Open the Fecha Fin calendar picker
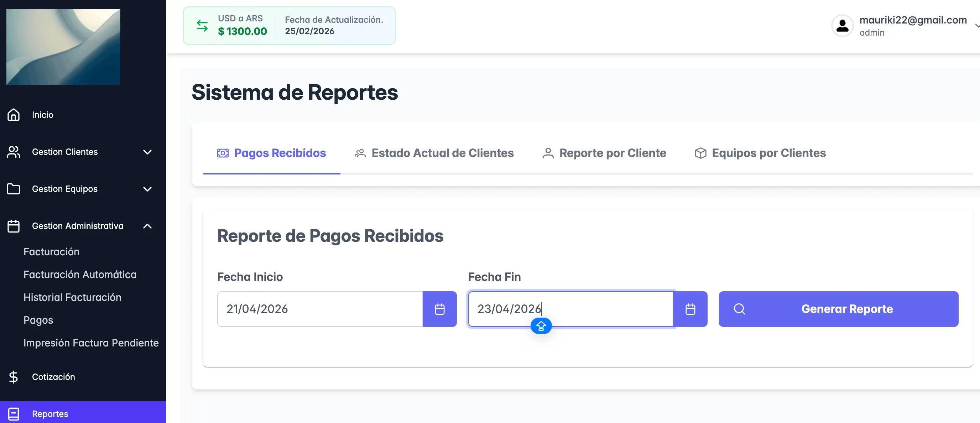This screenshot has height=423, width=980. [x=690, y=309]
